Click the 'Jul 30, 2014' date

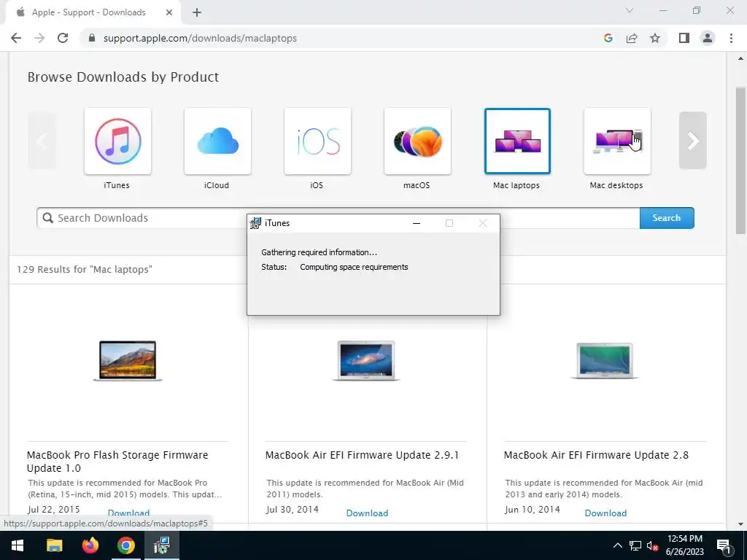tap(292, 510)
